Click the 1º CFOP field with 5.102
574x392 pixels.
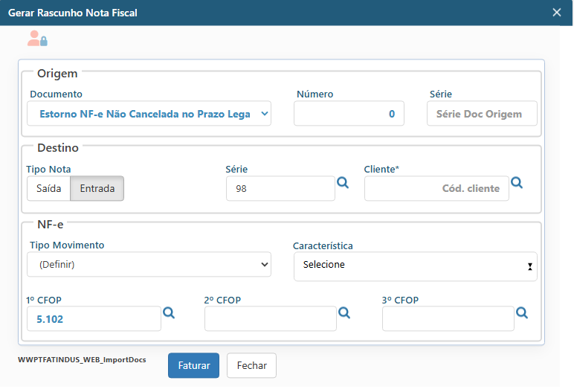pos(93,318)
